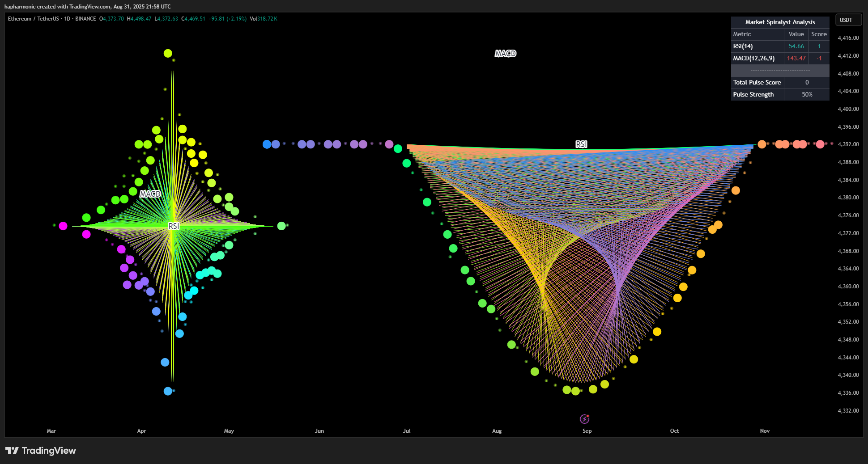Click the +95.81 (+2.19%) change readout

coord(227,19)
